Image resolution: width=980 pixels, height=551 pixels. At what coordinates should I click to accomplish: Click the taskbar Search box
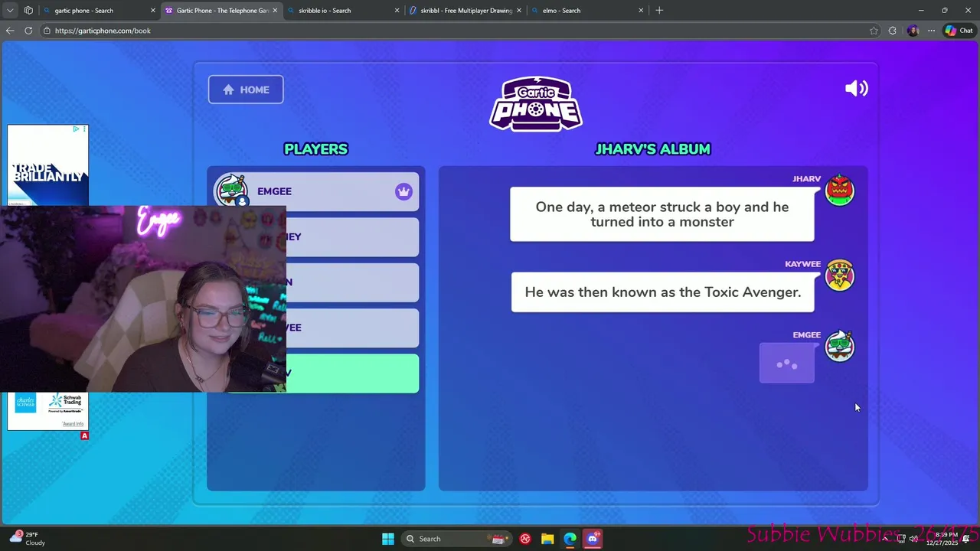(x=456, y=539)
